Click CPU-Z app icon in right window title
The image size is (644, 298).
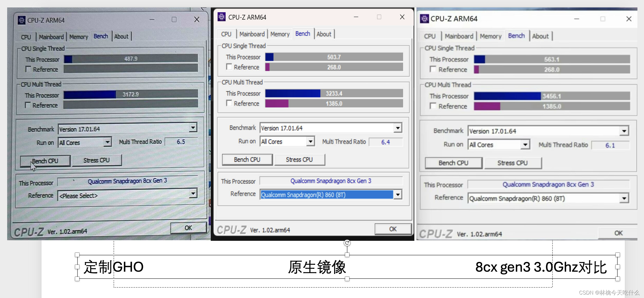(x=424, y=19)
